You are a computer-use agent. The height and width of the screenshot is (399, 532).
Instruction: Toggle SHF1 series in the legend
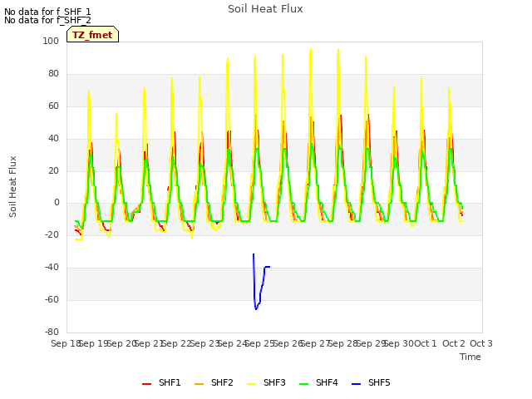tap(161, 382)
